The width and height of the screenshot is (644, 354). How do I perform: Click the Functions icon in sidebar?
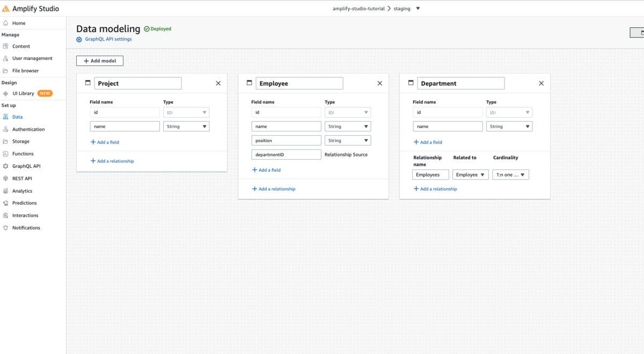pos(5,154)
